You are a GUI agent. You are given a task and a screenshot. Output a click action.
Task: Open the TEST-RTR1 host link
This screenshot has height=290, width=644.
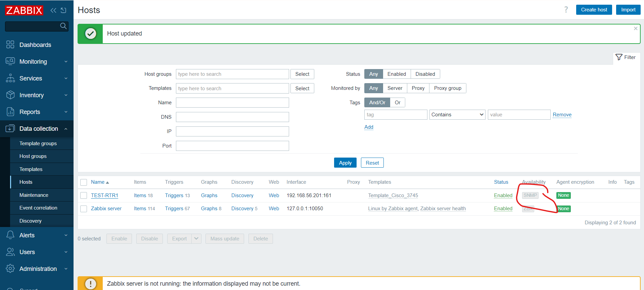click(x=104, y=195)
